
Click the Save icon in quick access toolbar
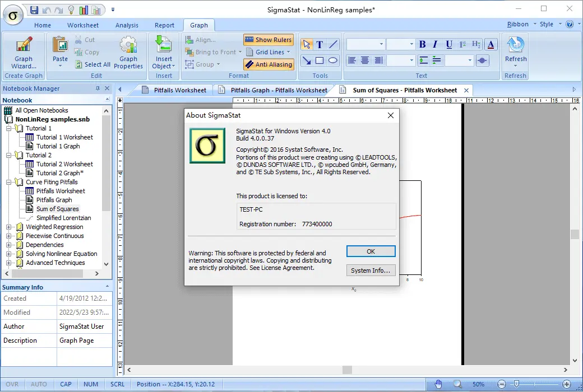34,10
